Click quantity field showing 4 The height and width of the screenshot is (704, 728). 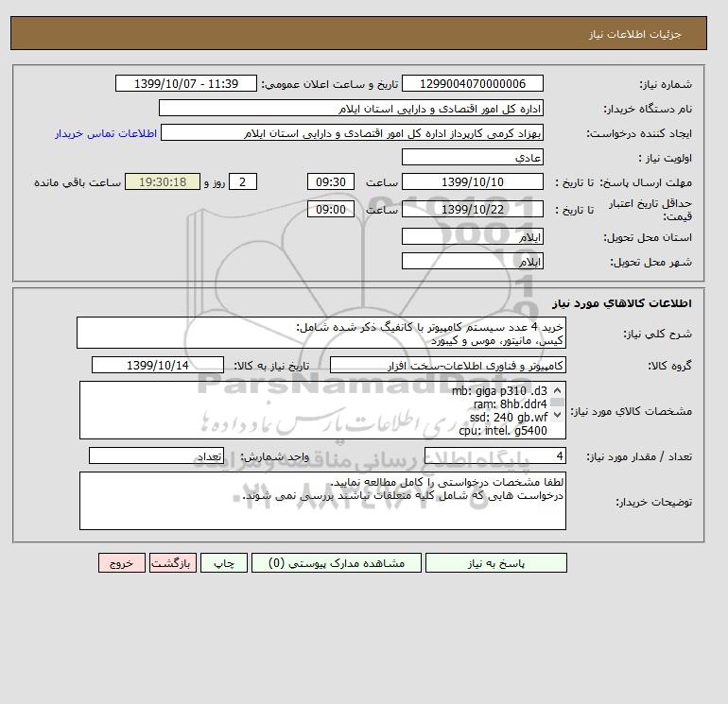[494, 455]
